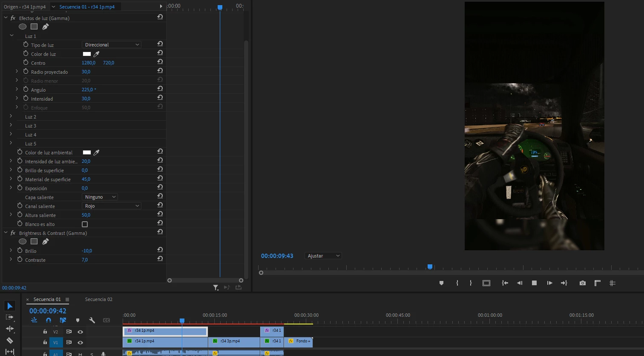Toggle safe margins in Program monitor

(x=486, y=283)
